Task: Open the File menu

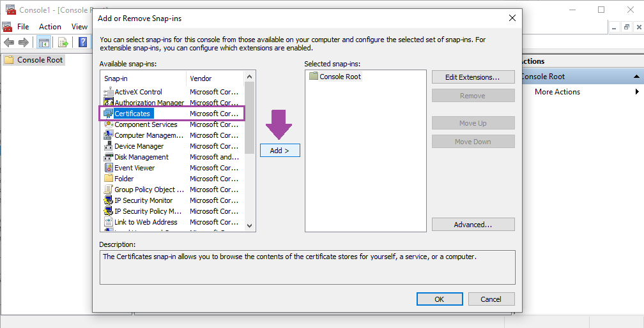Action: [23, 27]
